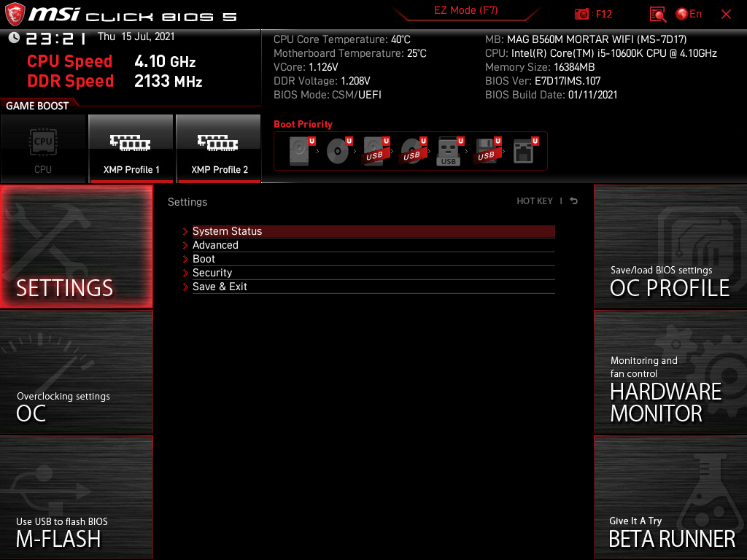Open the OC overclocking settings panel
Viewport: 747px width, 560px height.
point(77,372)
